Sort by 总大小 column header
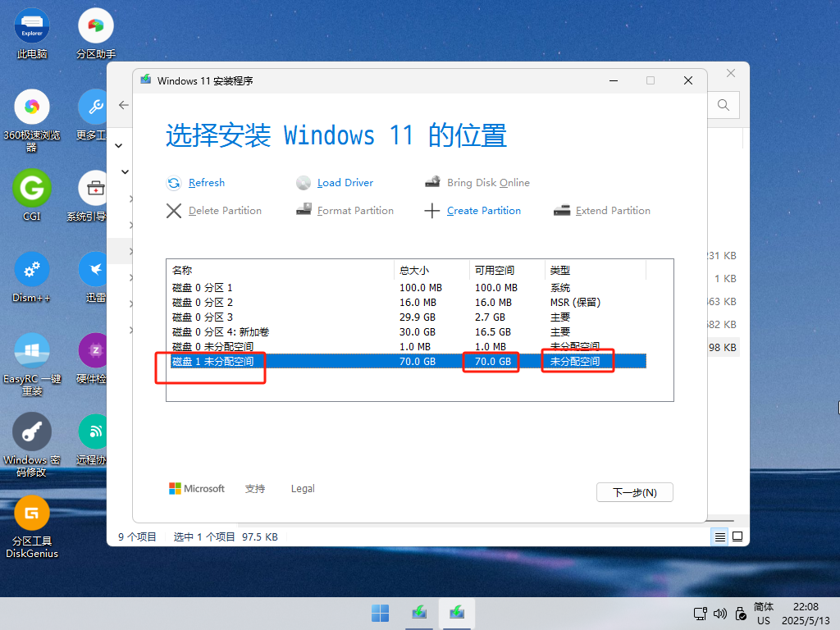Viewport: 840px width, 630px height. click(431, 271)
